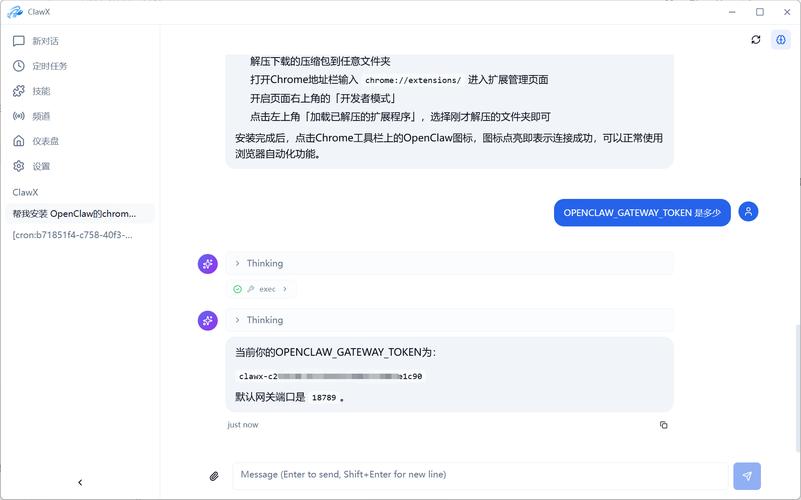Click the home icon beside 仪表盘
The height and width of the screenshot is (500, 801).
point(19,141)
